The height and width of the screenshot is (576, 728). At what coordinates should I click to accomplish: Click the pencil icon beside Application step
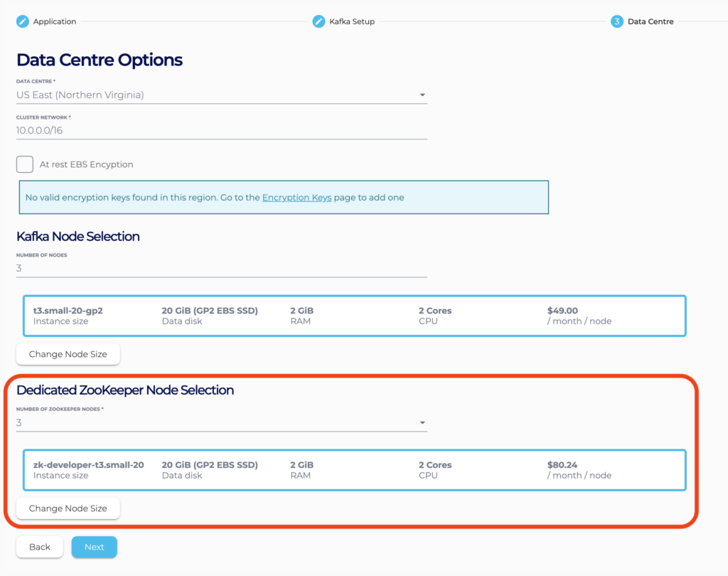coord(23,21)
